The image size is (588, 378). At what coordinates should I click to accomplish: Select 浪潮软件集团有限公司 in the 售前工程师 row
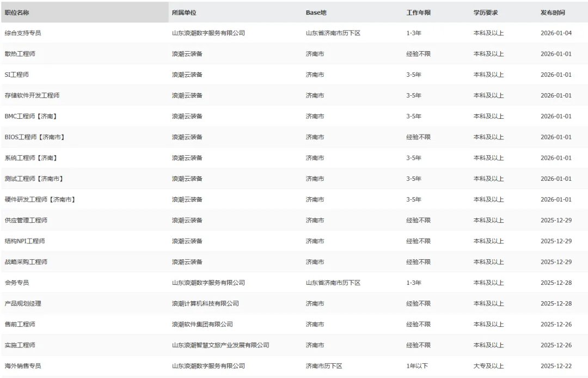pyautogui.click(x=203, y=325)
